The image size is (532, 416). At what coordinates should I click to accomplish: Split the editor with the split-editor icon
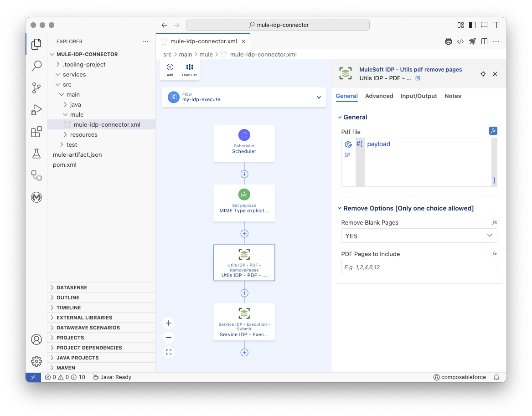click(x=484, y=41)
